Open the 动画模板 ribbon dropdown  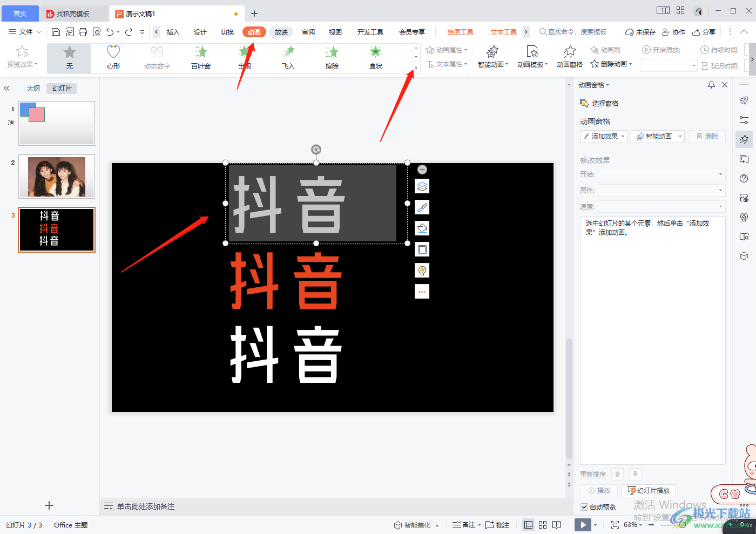[x=532, y=57]
